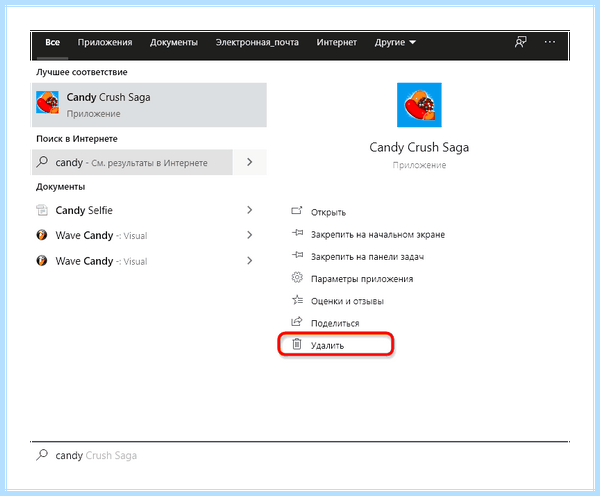
Task: Click the Candy Selfie file icon
Action: pyautogui.click(x=42, y=210)
